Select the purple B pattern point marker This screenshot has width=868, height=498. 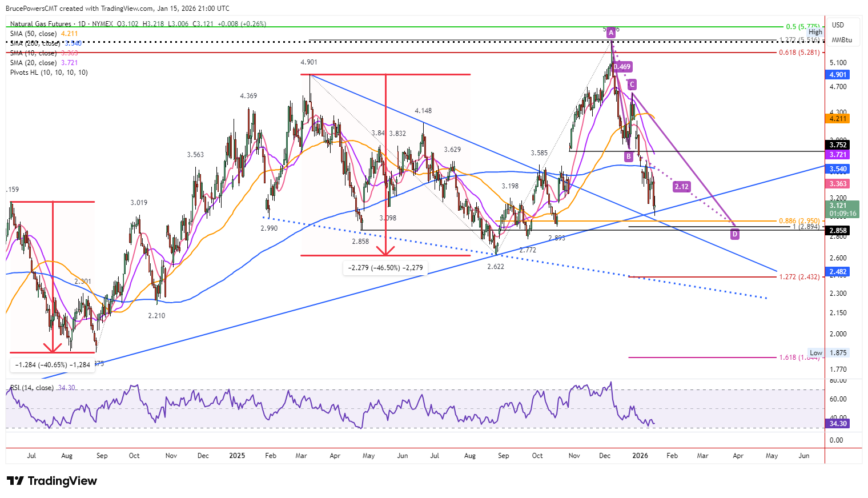(x=629, y=156)
